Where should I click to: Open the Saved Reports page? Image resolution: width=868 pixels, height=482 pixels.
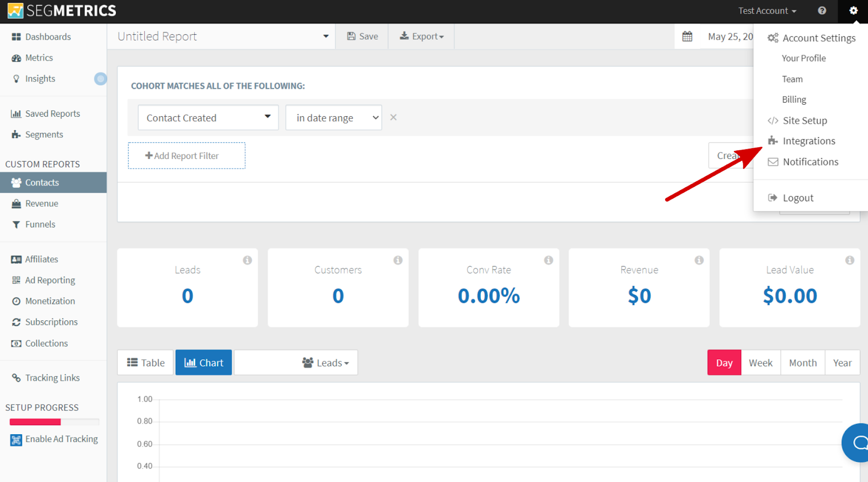click(53, 114)
